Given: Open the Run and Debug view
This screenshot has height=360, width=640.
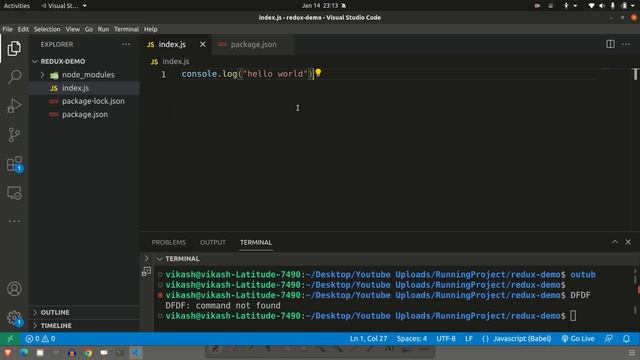Looking at the screenshot, I should (14, 106).
